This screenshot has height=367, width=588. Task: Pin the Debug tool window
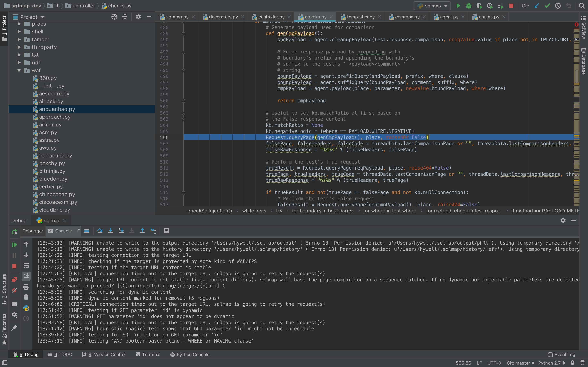pyautogui.click(x=14, y=327)
